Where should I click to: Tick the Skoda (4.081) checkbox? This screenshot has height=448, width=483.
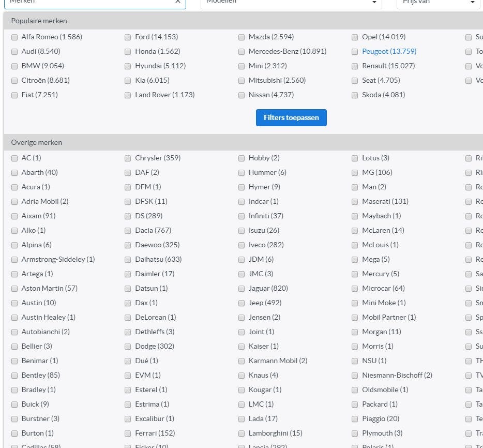355,95
